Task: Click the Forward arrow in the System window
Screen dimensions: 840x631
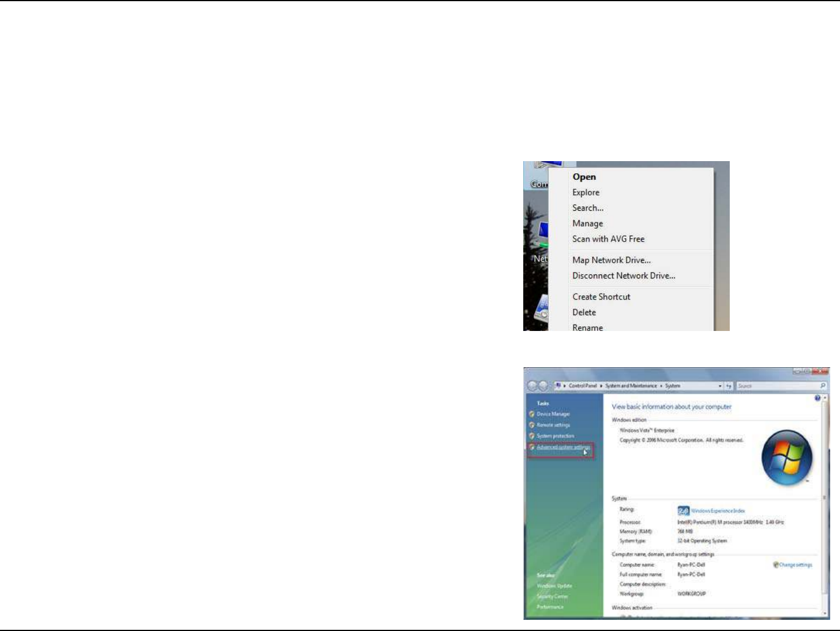Action: (544, 386)
